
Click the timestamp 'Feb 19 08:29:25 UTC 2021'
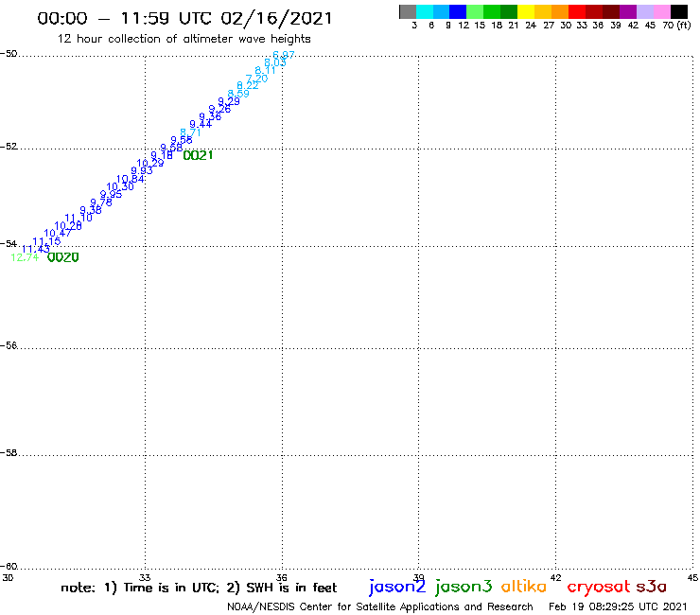[x=618, y=607]
